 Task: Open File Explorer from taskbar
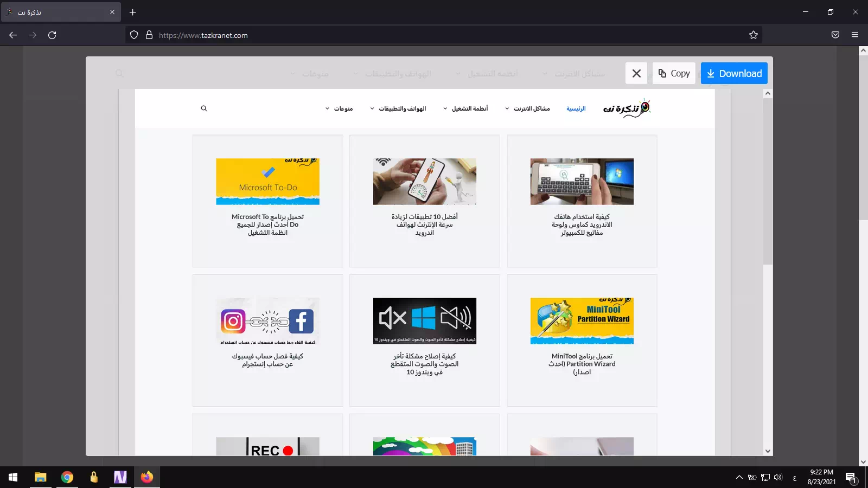pos(41,477)
